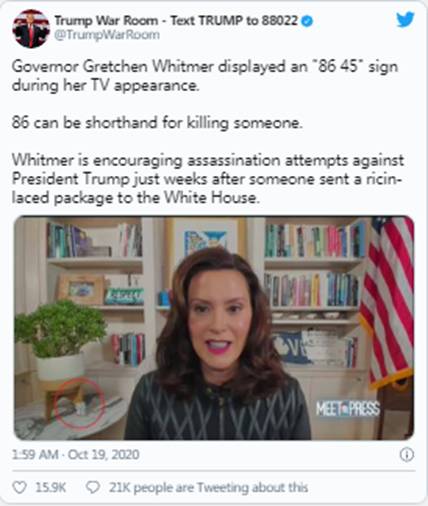Open the Trump War Room profile avatar
This screenshot has height=506, width=428.
coord(31,28)
